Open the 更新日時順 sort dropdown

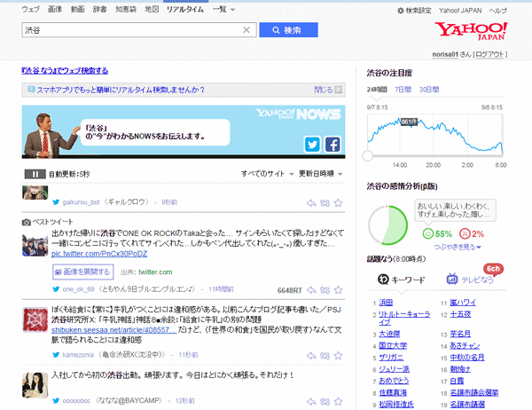pyautogui.click(x=321, y=174)
